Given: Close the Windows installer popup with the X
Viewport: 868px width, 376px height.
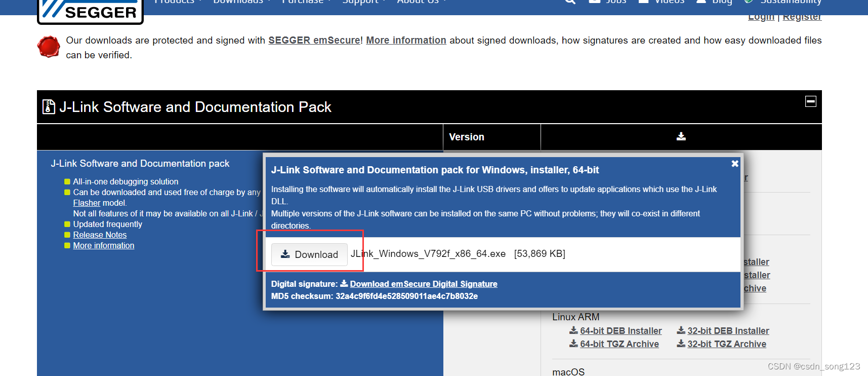Looking at the screenshot, I should pyautogui.click(x=735, y=164).
